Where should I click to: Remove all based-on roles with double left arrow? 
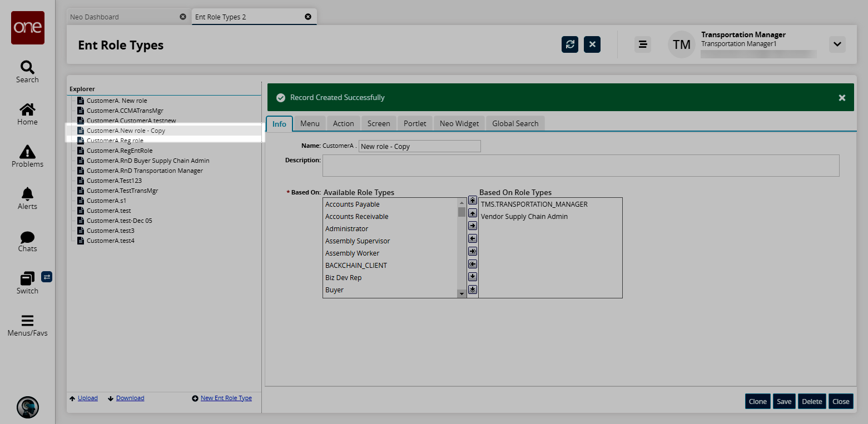click(x=473, y=264)
